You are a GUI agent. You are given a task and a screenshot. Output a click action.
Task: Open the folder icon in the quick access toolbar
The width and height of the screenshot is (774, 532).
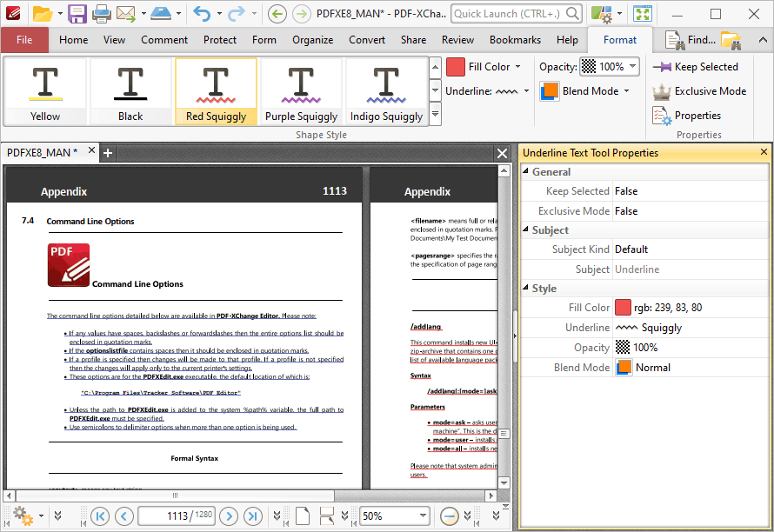point(43,14)
